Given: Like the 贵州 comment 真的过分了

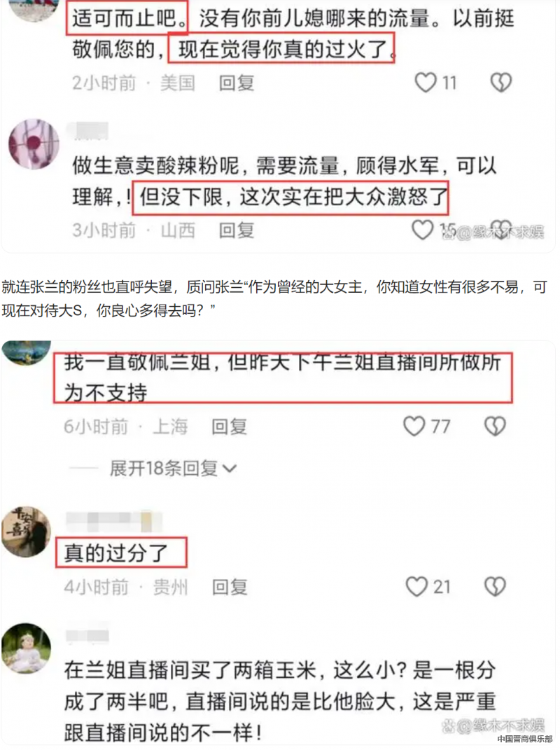Looking at the screenshot, I should click(x=416, y=586).
